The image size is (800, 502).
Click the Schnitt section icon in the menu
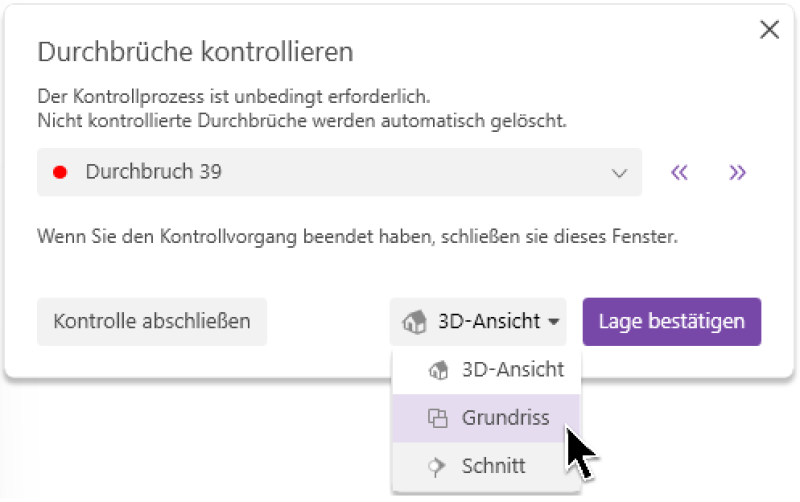coord(438,466)
